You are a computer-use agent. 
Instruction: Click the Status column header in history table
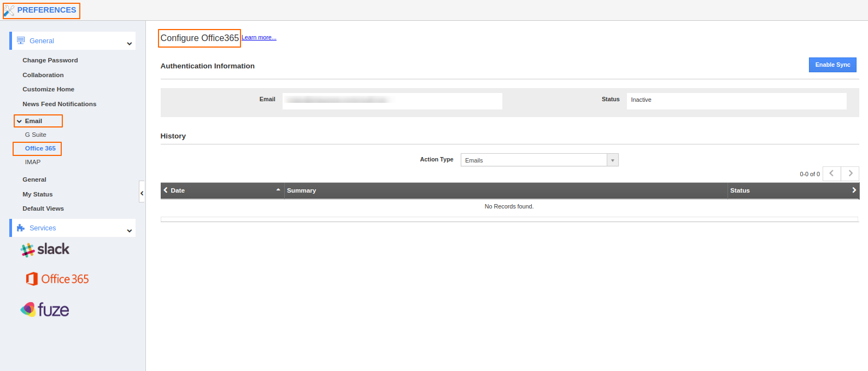tap(740, 190)
